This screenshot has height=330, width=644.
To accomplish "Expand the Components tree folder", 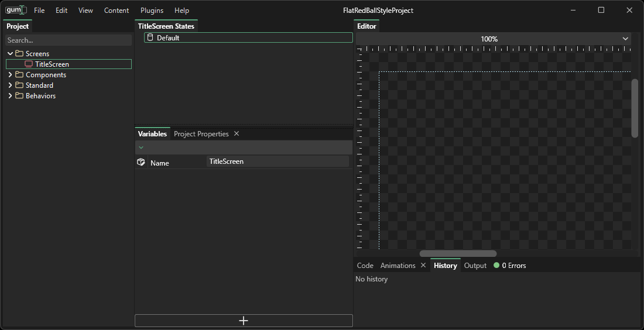I will pos(10,75).
